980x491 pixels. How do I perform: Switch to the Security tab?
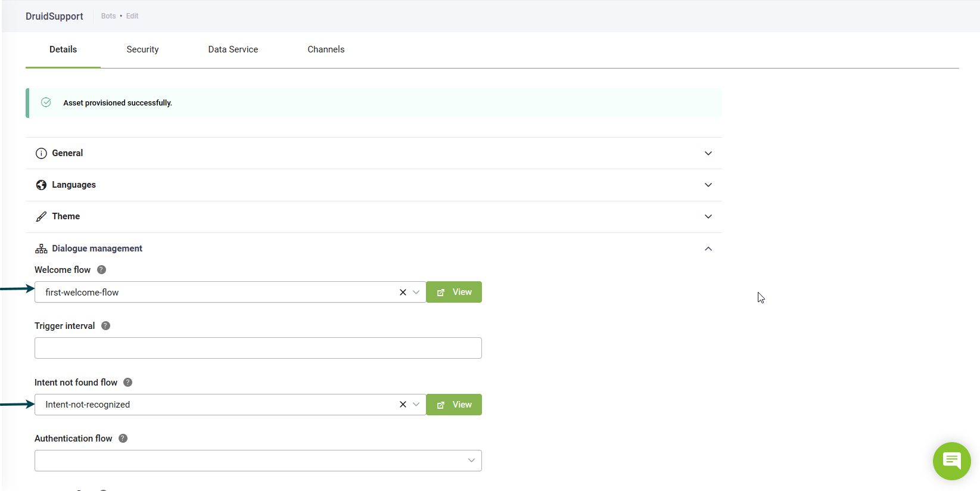142,49
